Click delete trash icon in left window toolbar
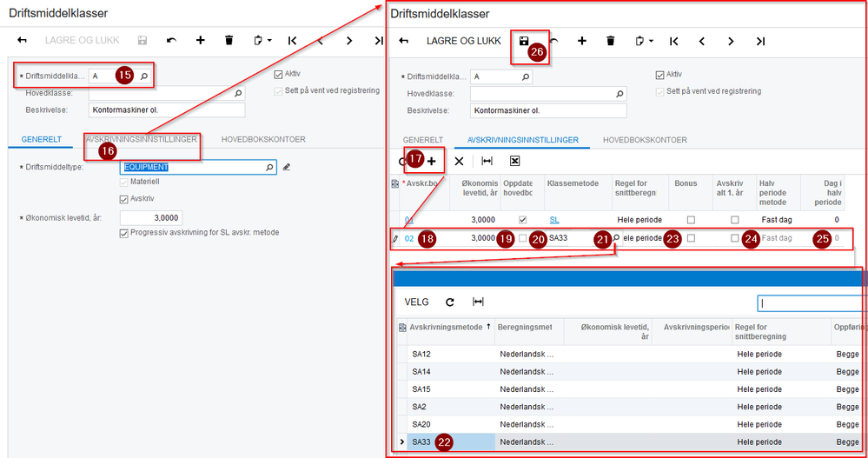This screenshot has width=868, height=458. (x=229, y=41)
